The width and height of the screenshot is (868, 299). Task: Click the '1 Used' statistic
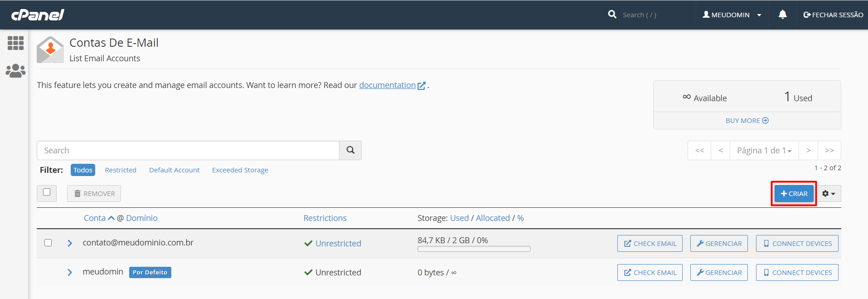pyautogui.click(x=798, y=97)
